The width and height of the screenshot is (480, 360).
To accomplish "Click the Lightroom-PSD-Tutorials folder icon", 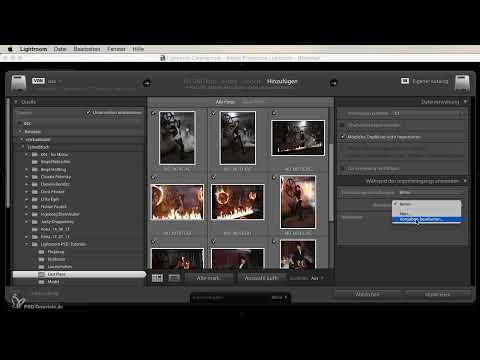I will [x=35, y=244].
